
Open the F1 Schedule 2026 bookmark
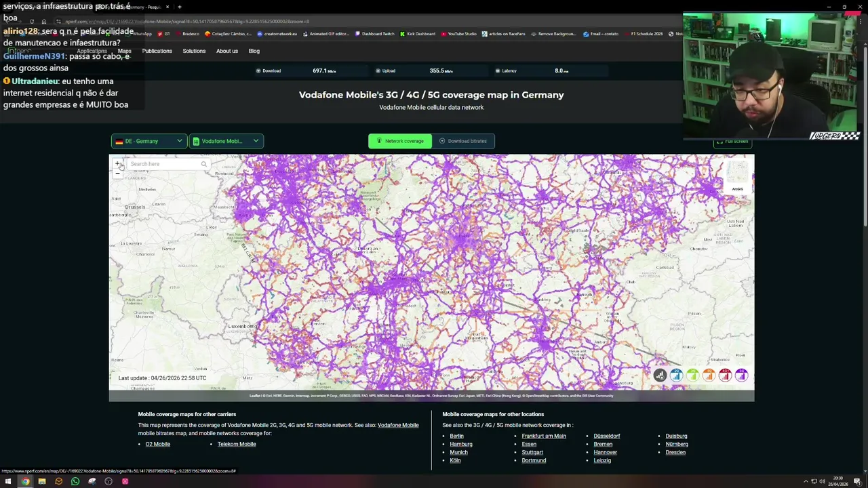click(x=643, y=34)
